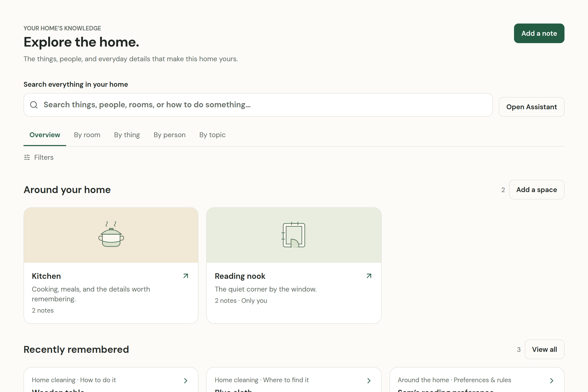The height and width of the screenshot is (392, 588).
Task: Open the Reading nook card title
Action: coord(240,276)
